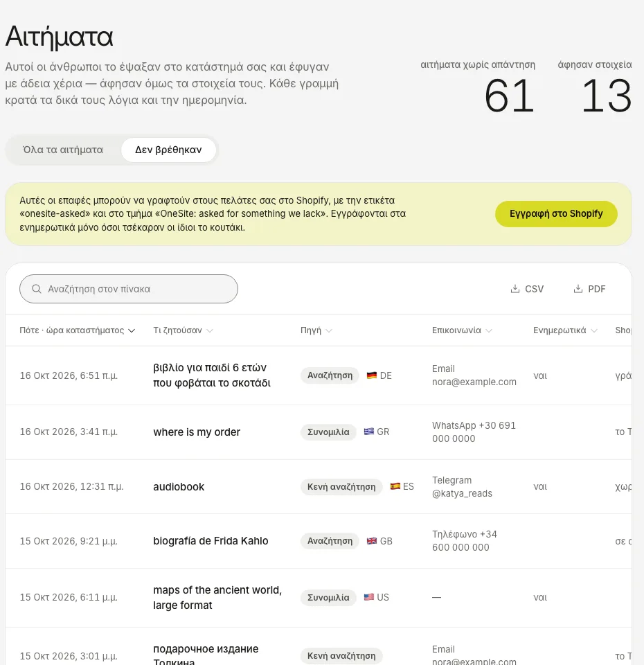Screen dimensions: 644x665
Task: Select the Δεν βρέθηκαν tab
Action: (x=168, y=150)
